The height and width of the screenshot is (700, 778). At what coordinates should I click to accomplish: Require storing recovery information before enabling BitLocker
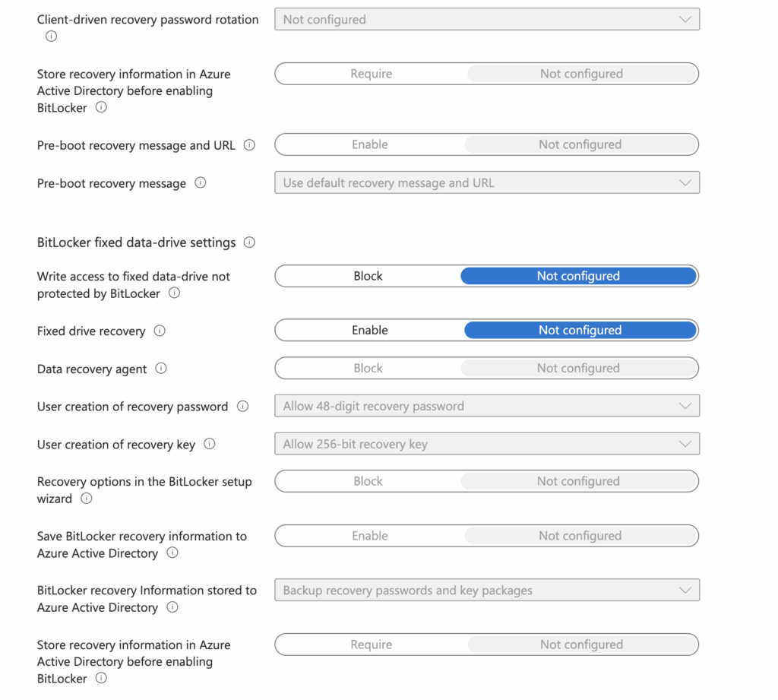point(371,73)
